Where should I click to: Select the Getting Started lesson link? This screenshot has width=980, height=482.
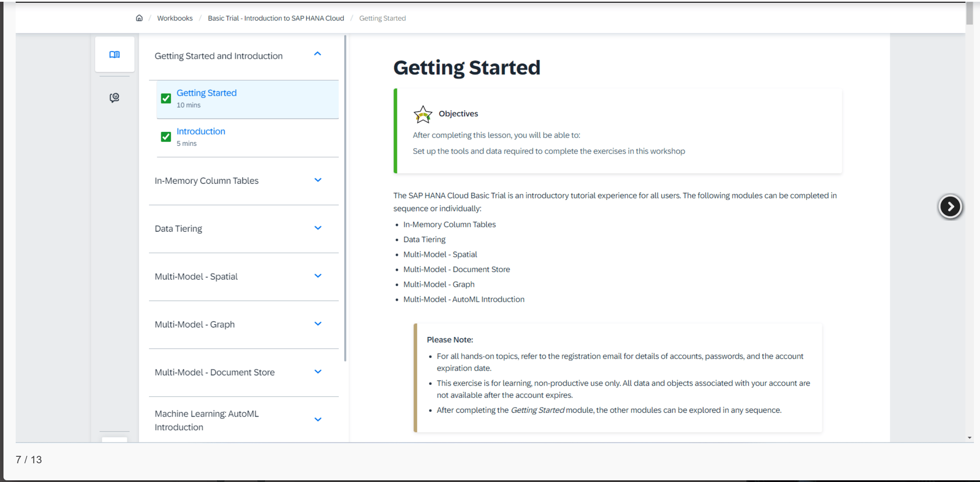click(x=206, y=93)
